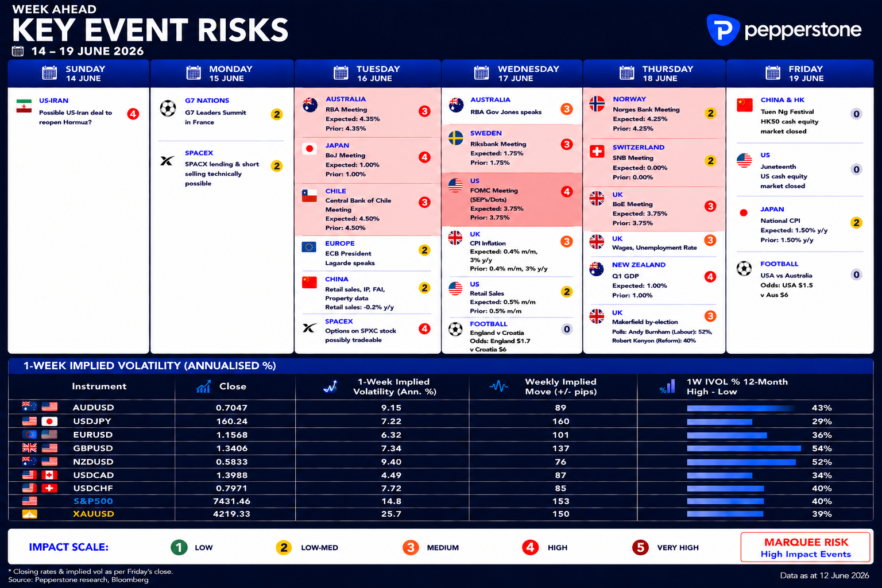Click the Swiss flag beside SNB Meeting

[597, 152]
